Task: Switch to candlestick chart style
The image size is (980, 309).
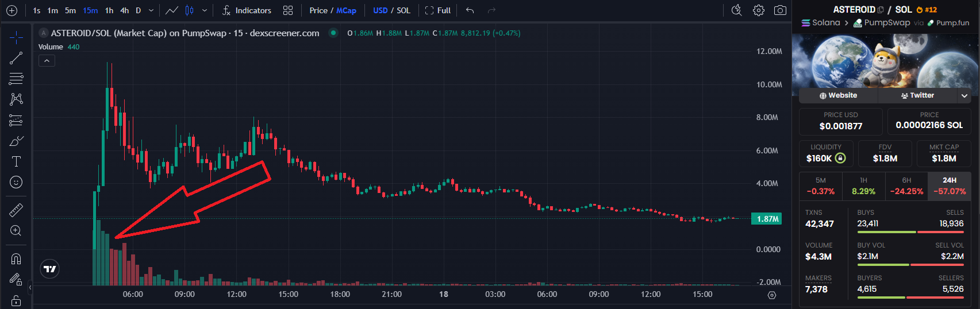Action: pos(189,10)
